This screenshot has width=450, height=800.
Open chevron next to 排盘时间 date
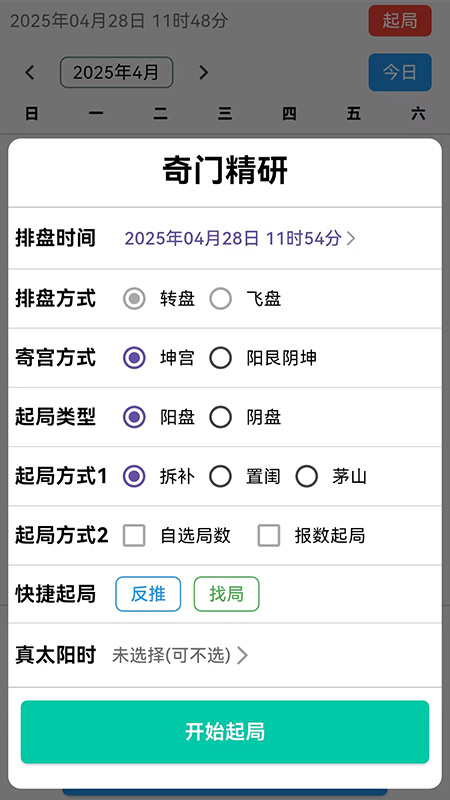(351, 238)
